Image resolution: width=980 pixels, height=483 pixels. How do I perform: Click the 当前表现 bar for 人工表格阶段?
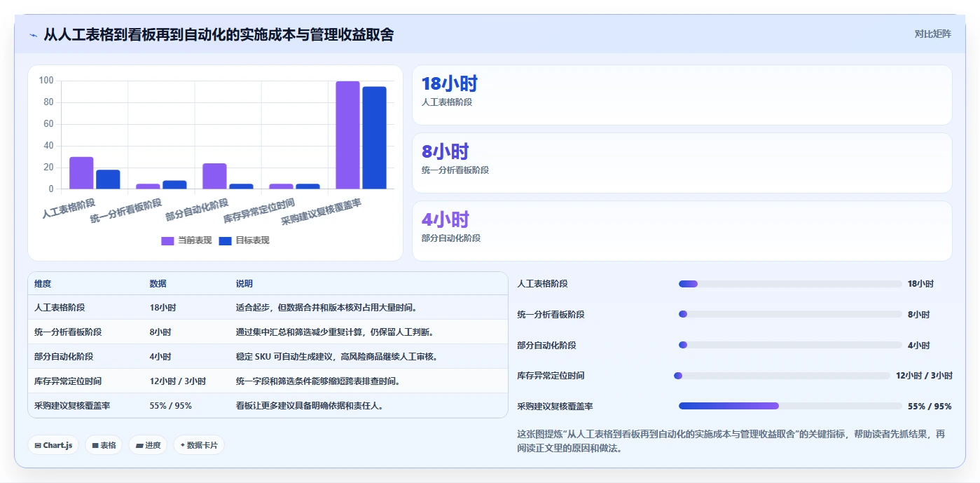(81, 173)
